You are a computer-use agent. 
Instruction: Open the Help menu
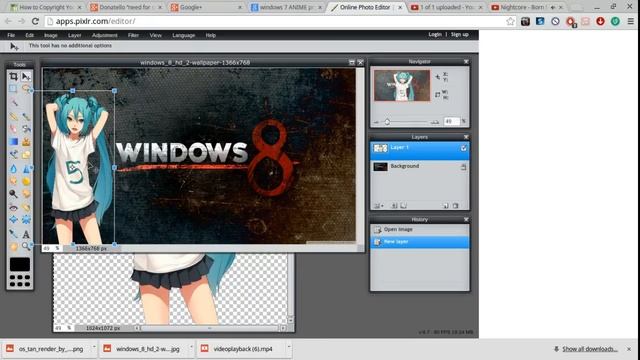click(211, 36)
